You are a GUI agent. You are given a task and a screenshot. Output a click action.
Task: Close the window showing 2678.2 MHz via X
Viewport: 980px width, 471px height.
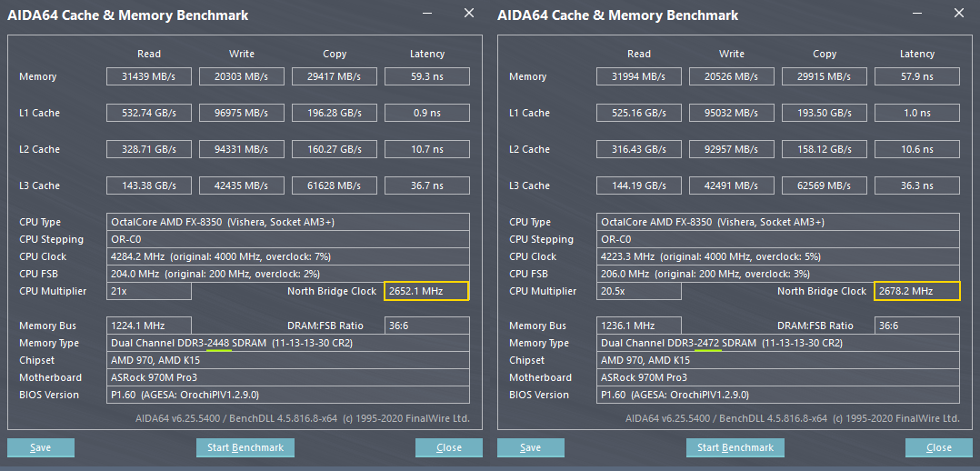point(959,14)
